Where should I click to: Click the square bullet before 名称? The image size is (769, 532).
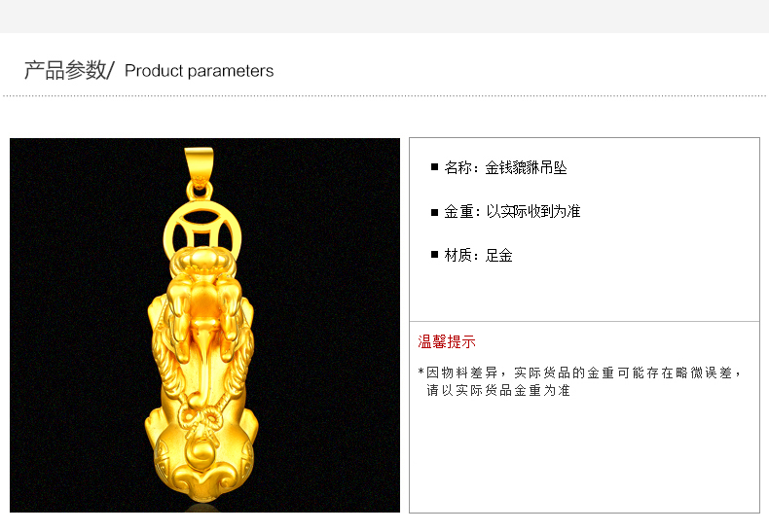point(434,167)
